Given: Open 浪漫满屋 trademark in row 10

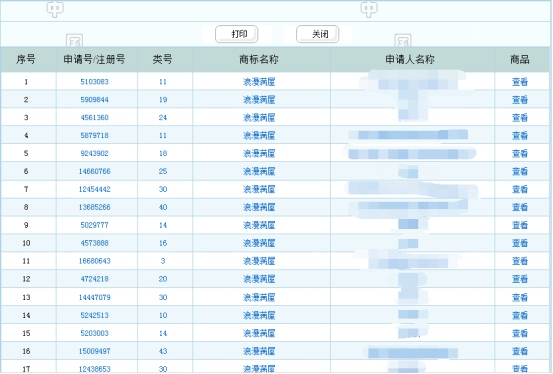Looking at the screenshot, I should 259,243.
